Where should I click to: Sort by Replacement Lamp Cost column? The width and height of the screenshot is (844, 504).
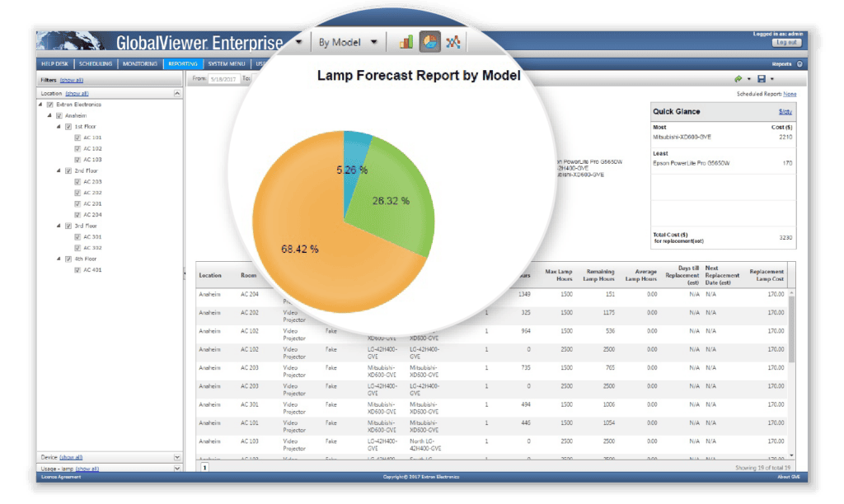click(x=767, y=275)
